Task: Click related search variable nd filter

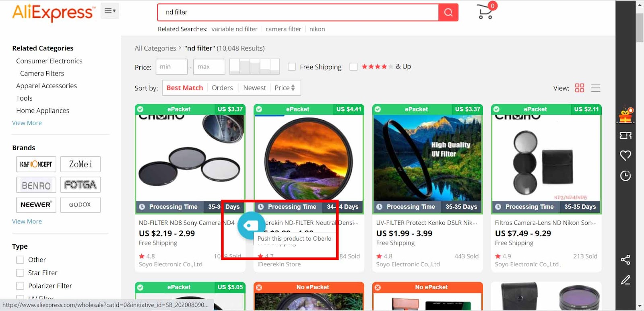Action: coord(234,29)
